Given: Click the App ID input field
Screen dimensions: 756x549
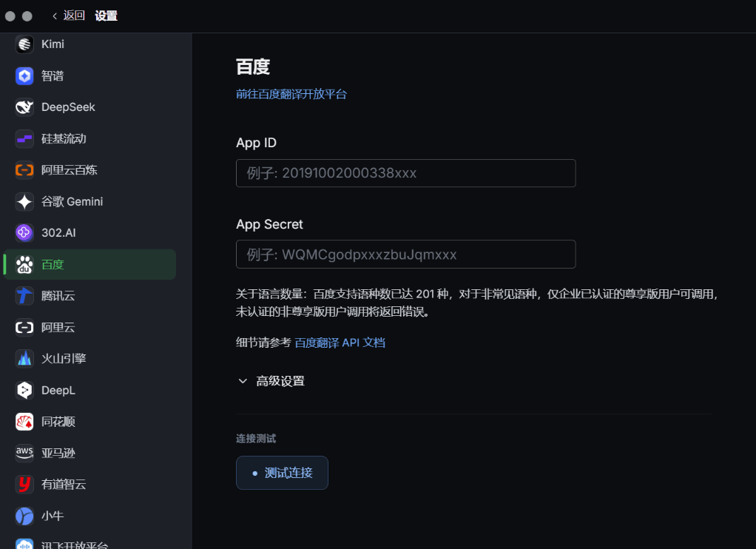Looking at the screenshot, I should point(405,173).
